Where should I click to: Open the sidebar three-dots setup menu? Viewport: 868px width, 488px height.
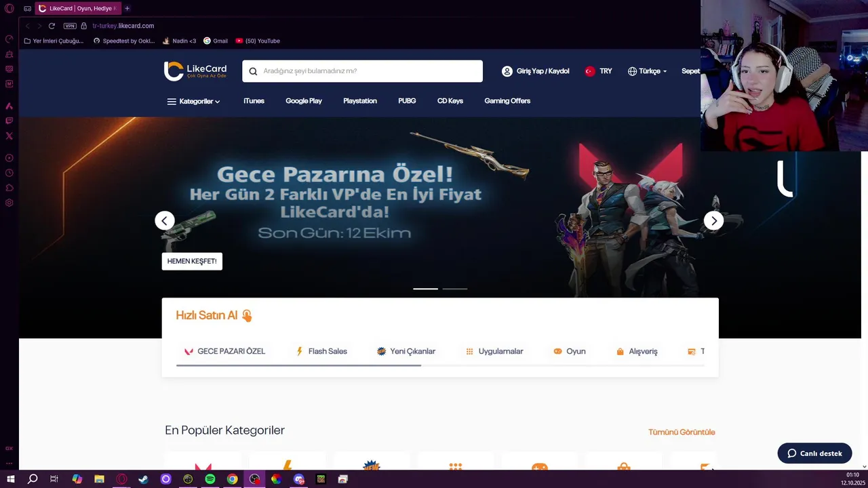(x=9, y=464)
